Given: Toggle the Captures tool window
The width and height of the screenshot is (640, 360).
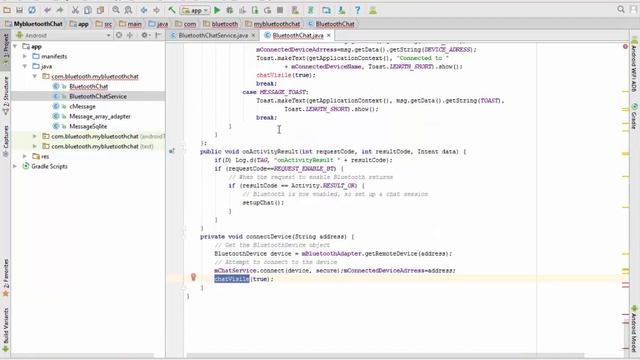Looking at the screenshot, I should point(6,141).
